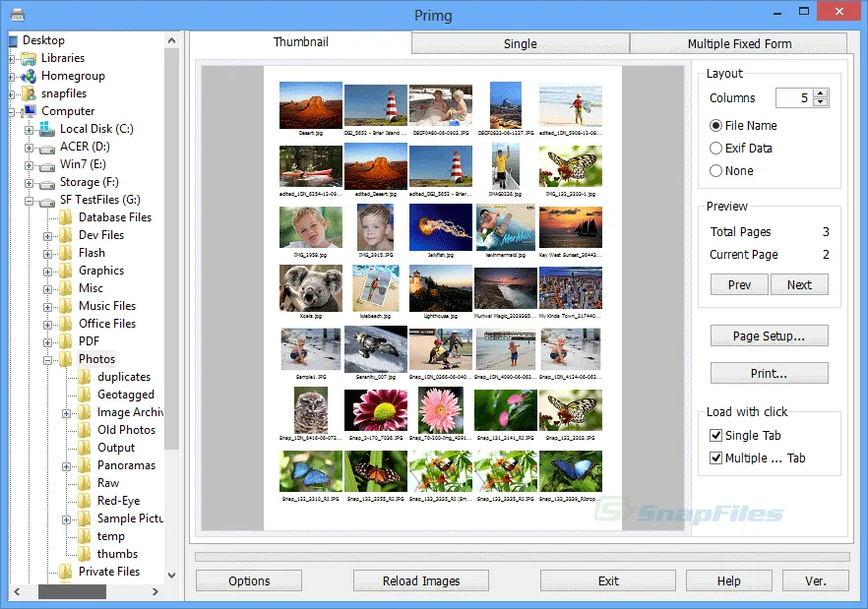Click the Output folder icon
This screenshot has width=868, height=609.
[x=85, y=448]
